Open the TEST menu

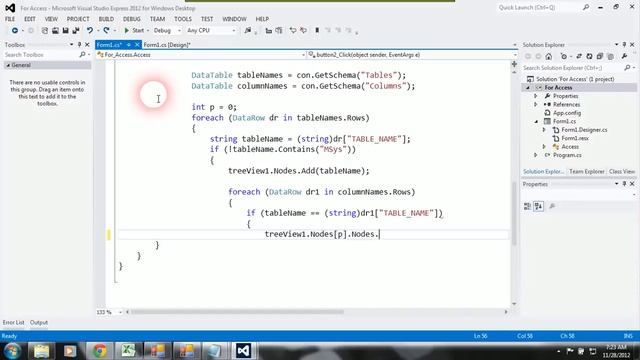click(x=207, y=19)
